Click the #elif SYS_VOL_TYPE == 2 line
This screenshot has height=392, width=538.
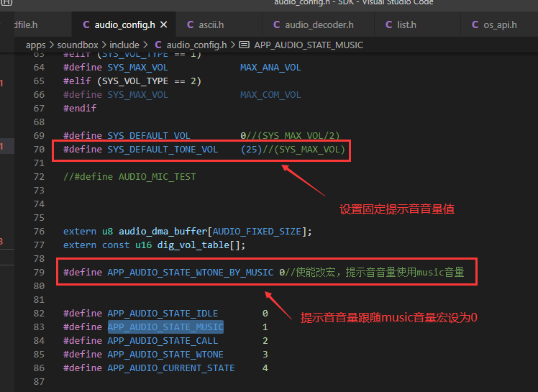point(132,81)
